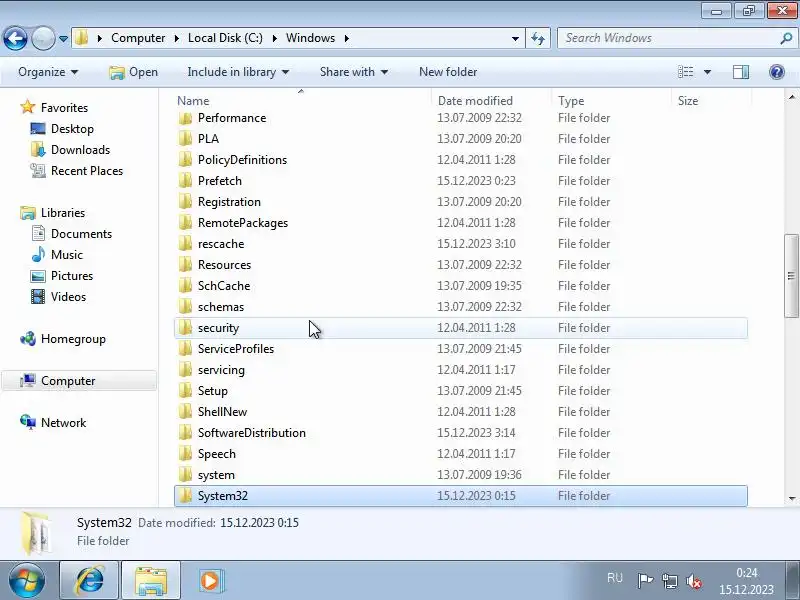Go back with the Back arrow button
The image size is (800, 600).
(15, 38)
